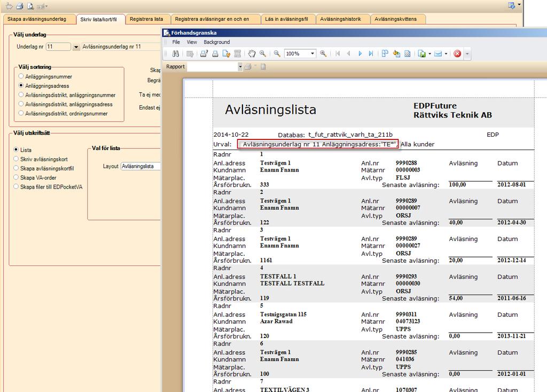Open the View menu in Förhandsgranska
Viewport: 547px width, 392px height.
pyautogui.click(x=192, y=42)
